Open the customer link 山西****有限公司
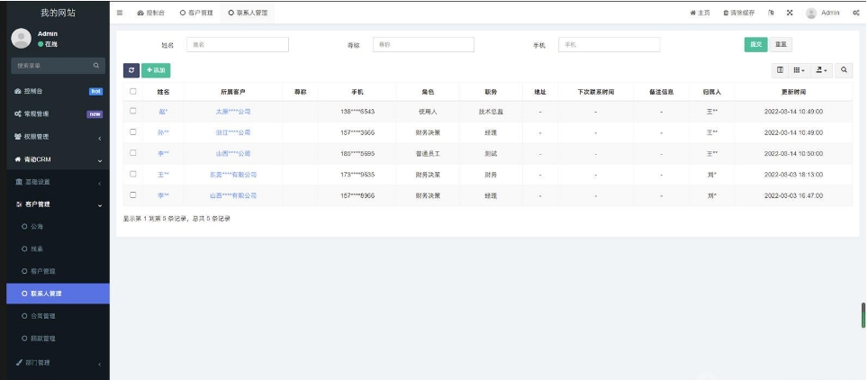Viewport: 868px width, 380px height. pos(233,195)
